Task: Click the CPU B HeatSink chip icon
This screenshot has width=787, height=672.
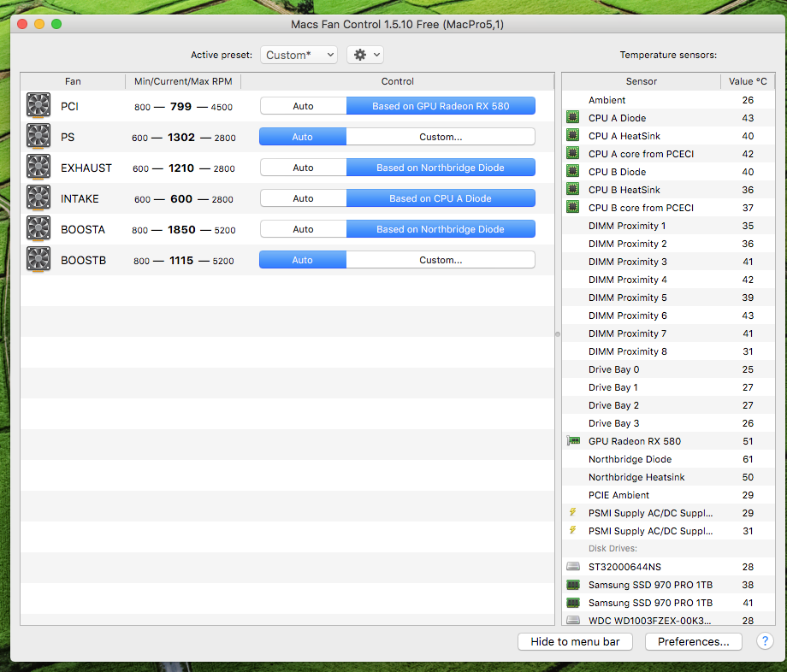Action: coord(572,189)
